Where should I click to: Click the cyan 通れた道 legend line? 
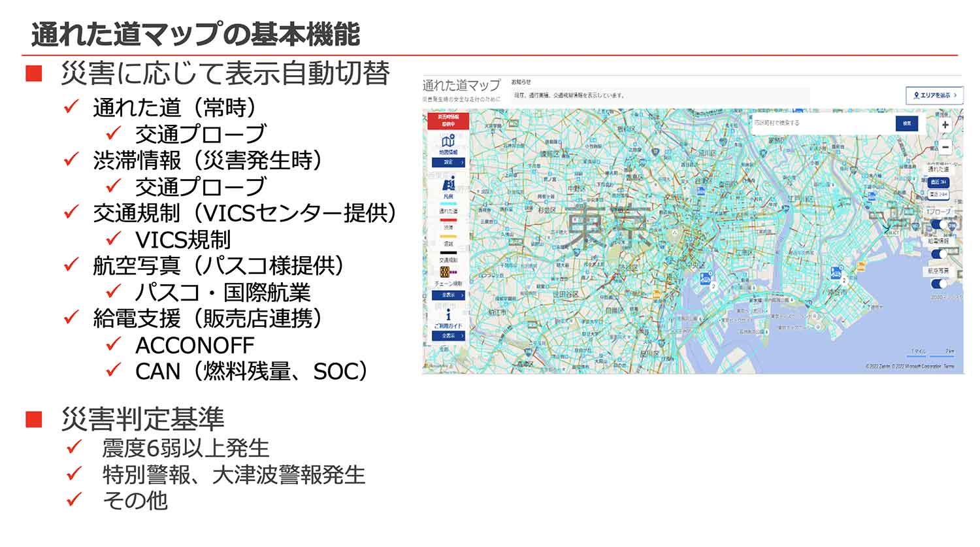point(448,203)
